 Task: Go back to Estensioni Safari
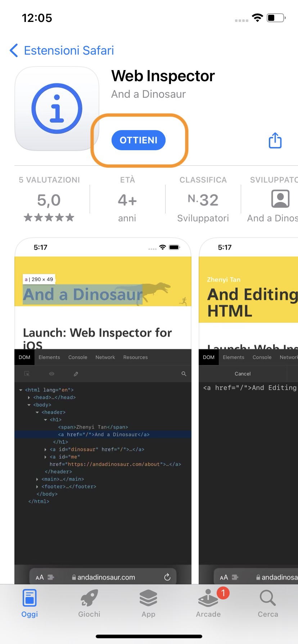click(62, 50)
